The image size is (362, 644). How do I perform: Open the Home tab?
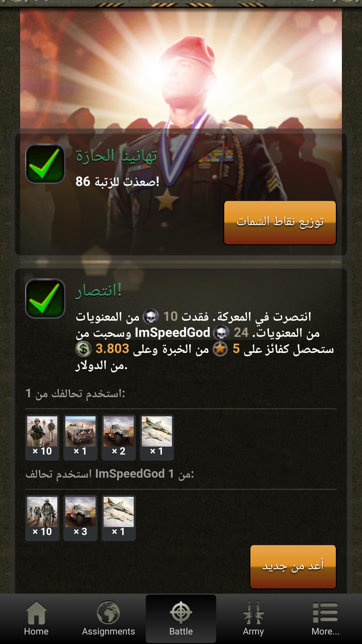(36, 619)
